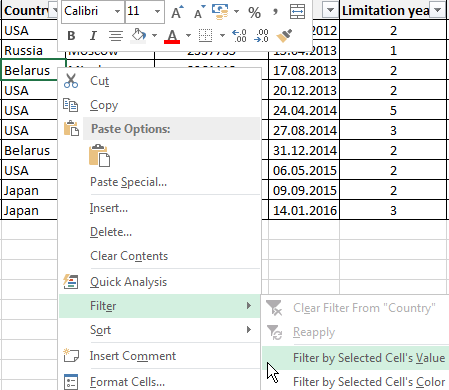
Task: Open the font size 11 dropdown
Action: 157,12
